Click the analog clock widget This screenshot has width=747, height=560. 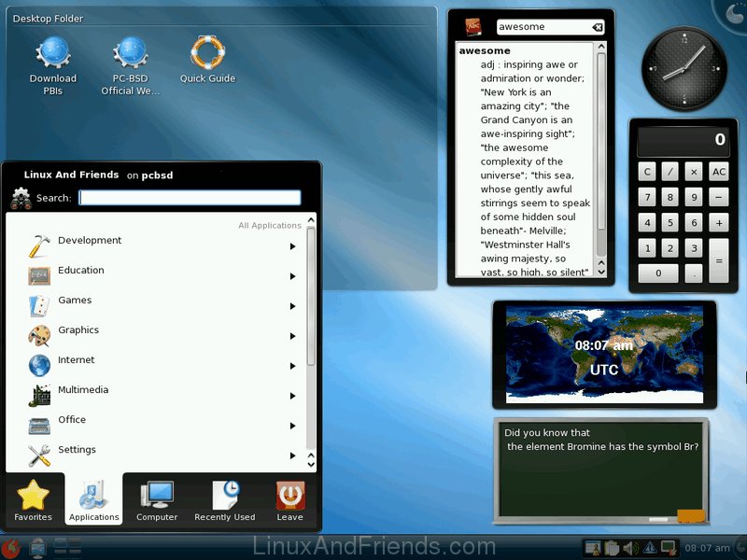(x=684, y=68)
